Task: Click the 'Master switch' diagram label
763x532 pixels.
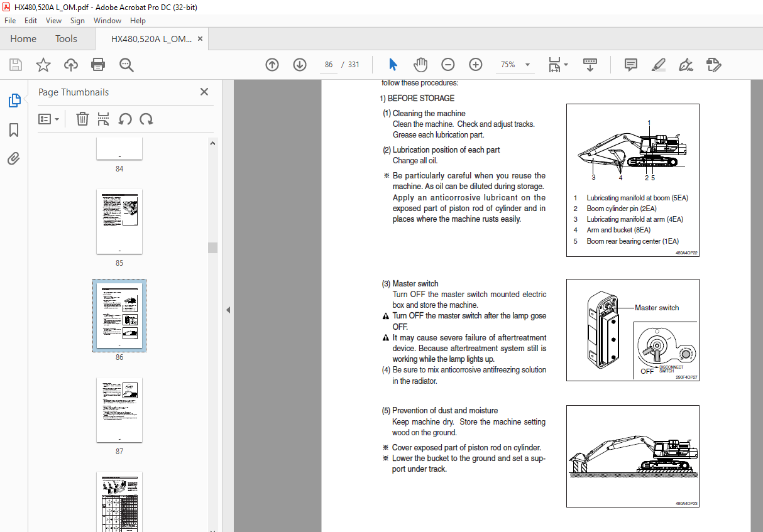Action: [x=657, y=308]
